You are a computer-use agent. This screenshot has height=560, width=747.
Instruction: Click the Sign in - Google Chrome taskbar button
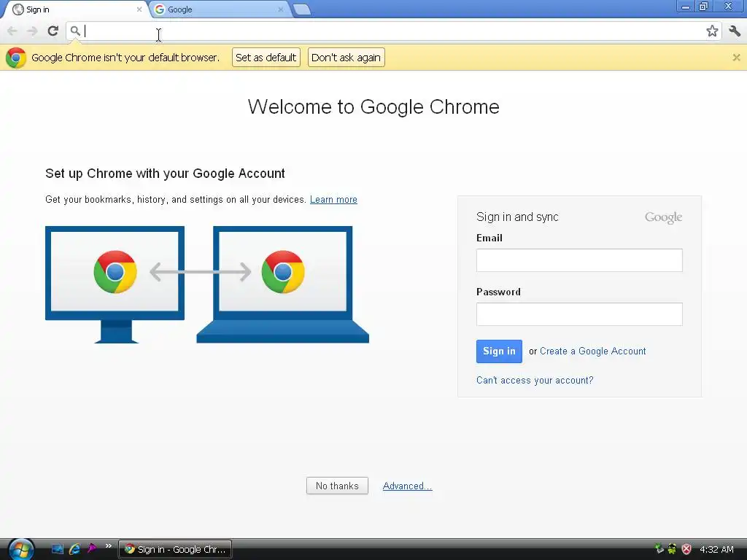pyautogui.click(x=175, y=549)
